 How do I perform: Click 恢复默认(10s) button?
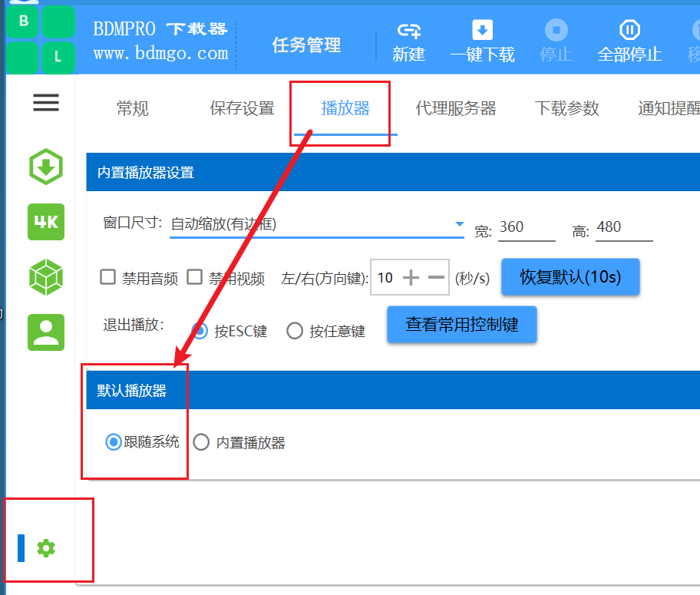pyautogui.click(x=570, y=277)
